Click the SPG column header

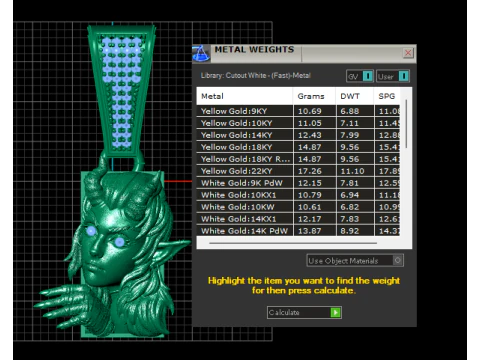coord(387,96)
